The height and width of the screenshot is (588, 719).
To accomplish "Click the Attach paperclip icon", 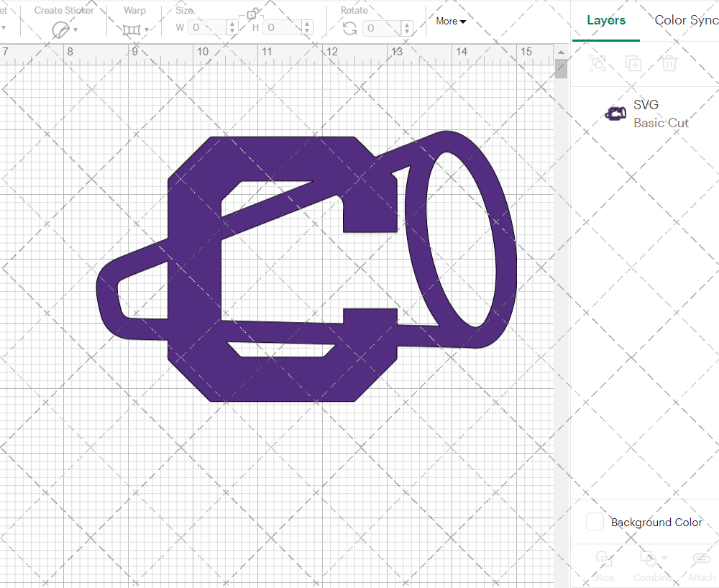I will click(701, 559).
